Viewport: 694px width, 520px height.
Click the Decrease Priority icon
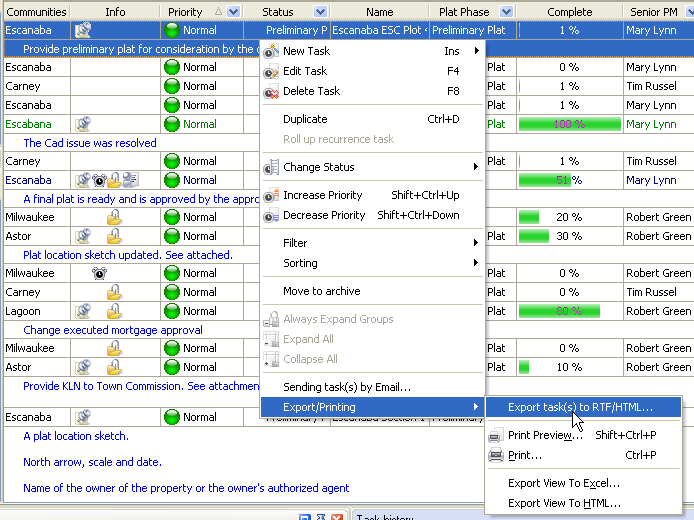coord(271,215)
